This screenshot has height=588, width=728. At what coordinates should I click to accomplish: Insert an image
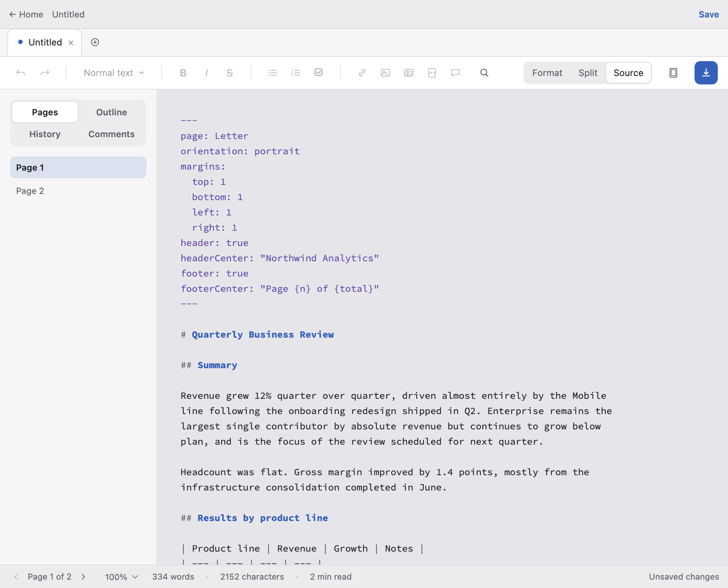pos(385,73)
